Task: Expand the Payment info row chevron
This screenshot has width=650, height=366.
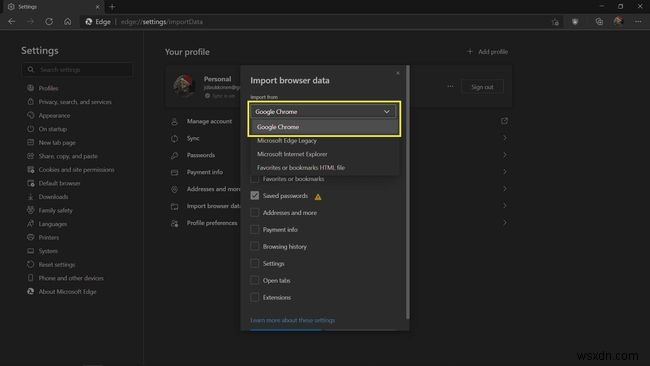Action: 504,172
